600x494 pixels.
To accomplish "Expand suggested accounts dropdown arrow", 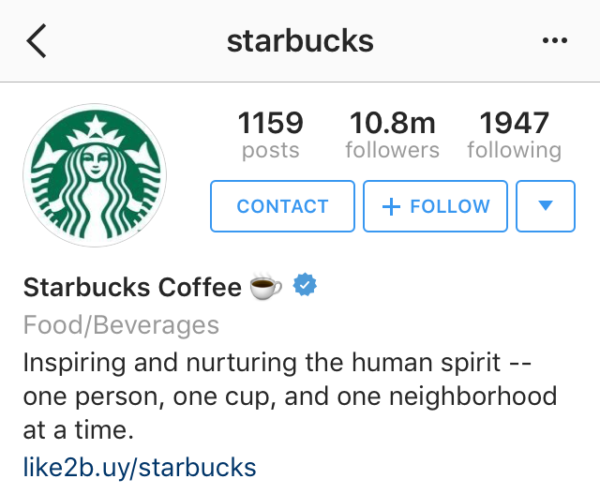I will click(x=545, y=206).
